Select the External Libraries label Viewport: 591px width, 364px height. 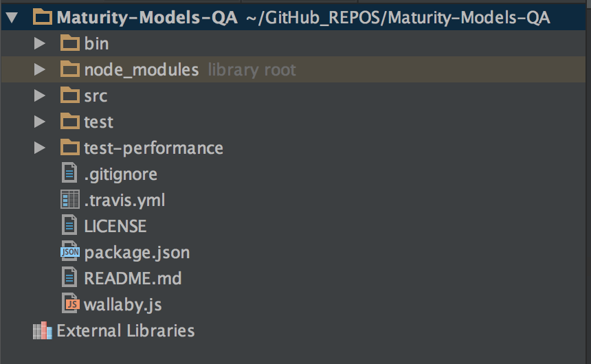tap(126, 331)
